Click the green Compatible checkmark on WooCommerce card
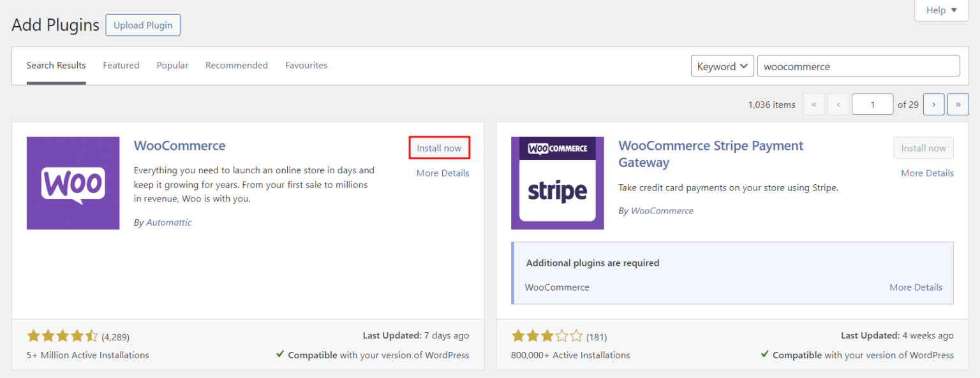Screen dimensions: 980x378 tap(281, 355)
